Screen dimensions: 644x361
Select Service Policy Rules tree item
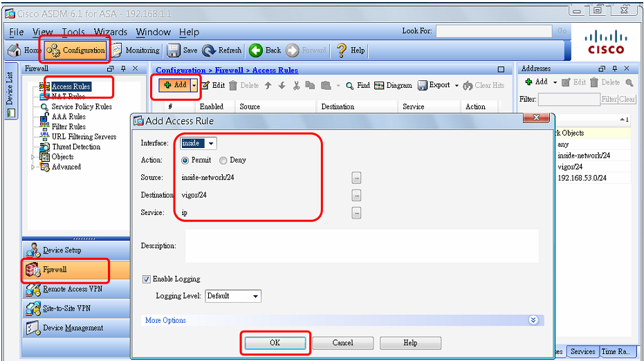(82, 107)
